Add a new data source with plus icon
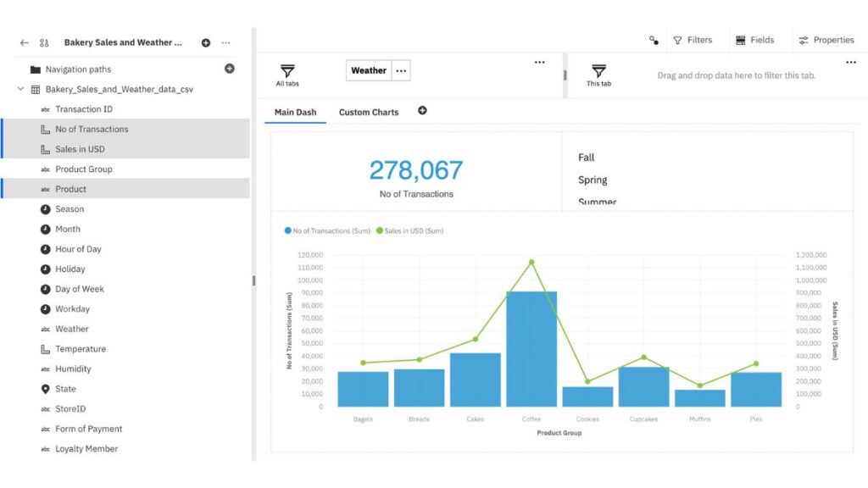 [x=206, y=42]
